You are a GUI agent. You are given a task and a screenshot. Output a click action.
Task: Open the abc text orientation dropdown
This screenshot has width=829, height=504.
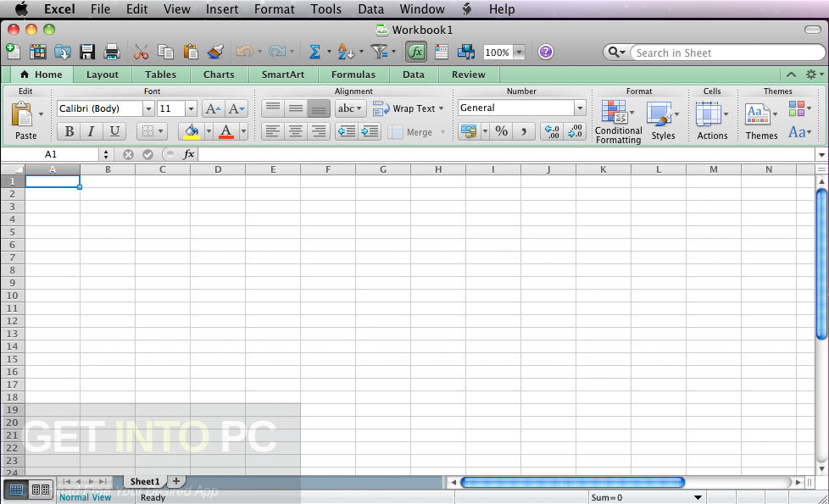pos(350,108)
